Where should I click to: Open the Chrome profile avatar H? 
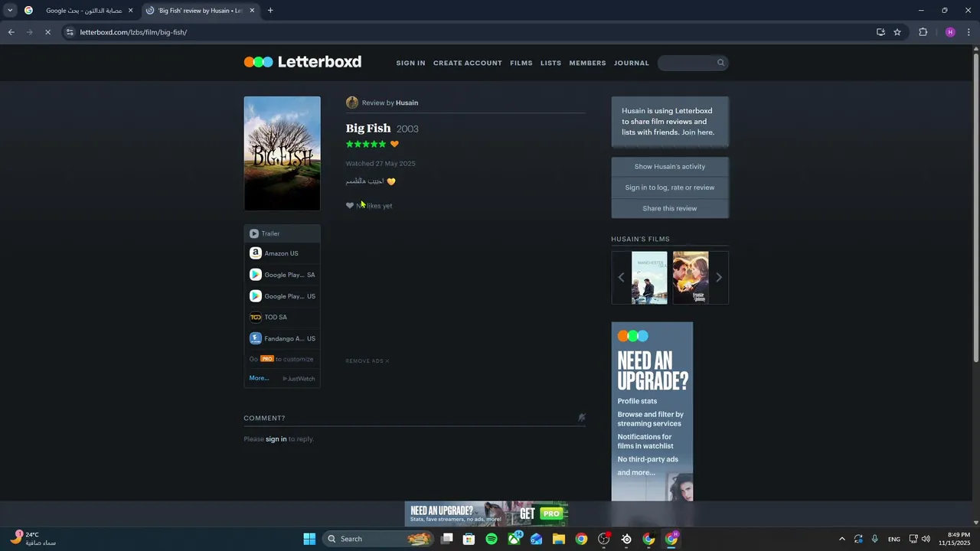coord(950,32)
